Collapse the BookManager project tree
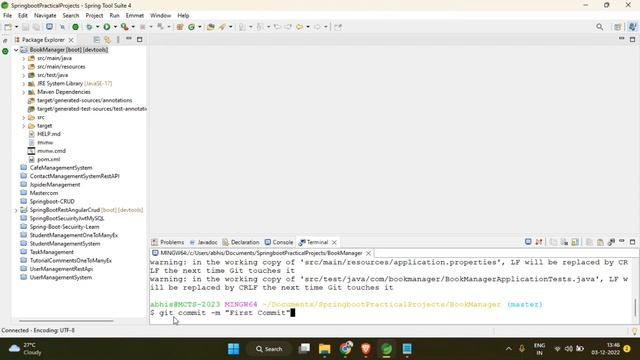 [16, 50]
